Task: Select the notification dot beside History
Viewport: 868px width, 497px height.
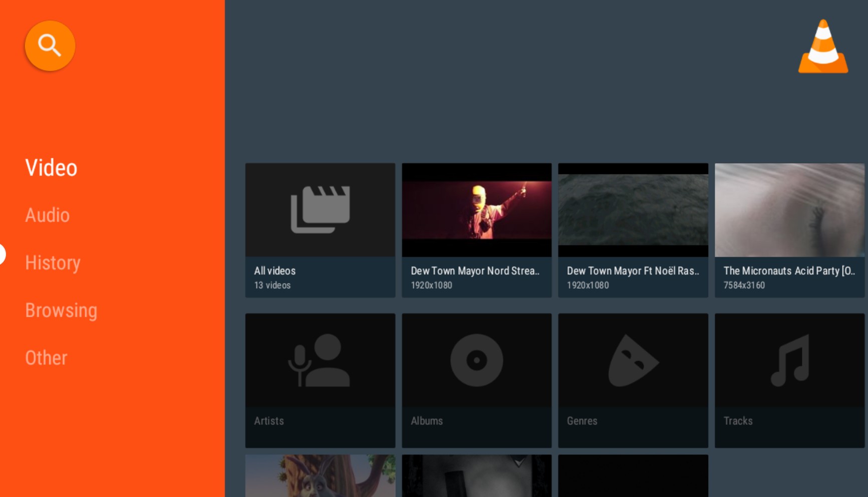Action: (2, 254)
